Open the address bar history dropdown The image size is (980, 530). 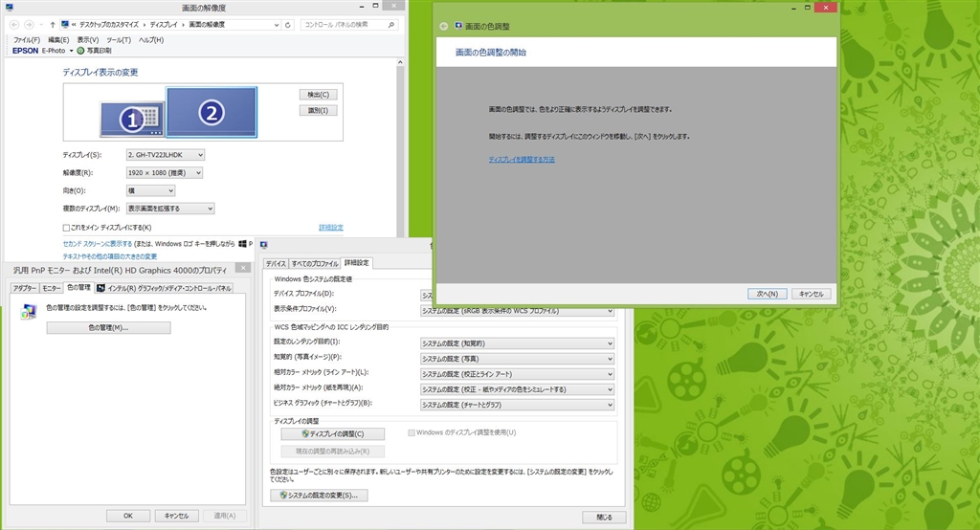277,25
